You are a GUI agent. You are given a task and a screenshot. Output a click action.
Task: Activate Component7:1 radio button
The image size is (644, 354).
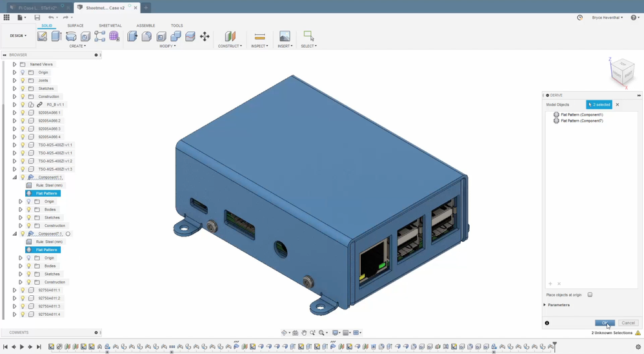pos(68,234)
